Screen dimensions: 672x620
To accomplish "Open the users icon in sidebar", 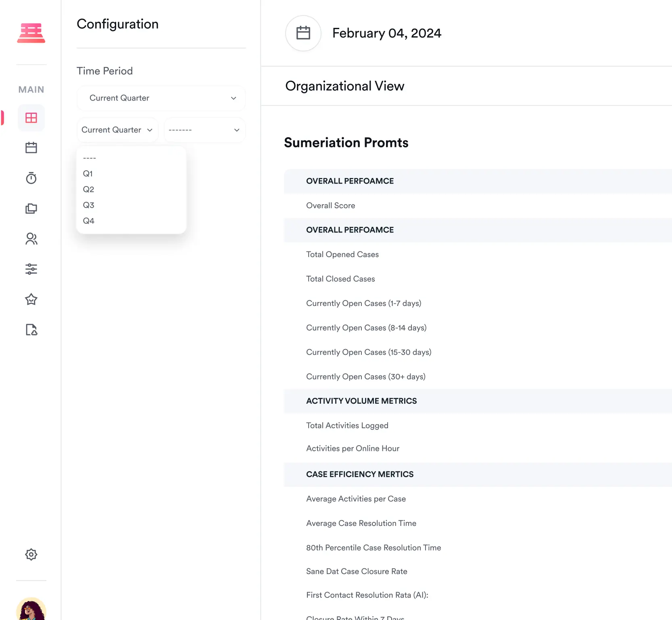I will point(31,239).
